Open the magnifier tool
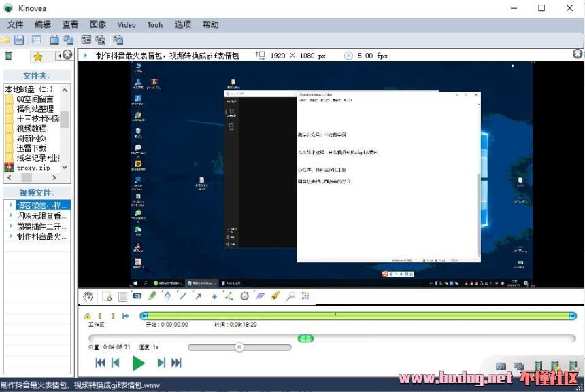Image resolution: width=585 pixels, height=392 pixels. [290, 296]
